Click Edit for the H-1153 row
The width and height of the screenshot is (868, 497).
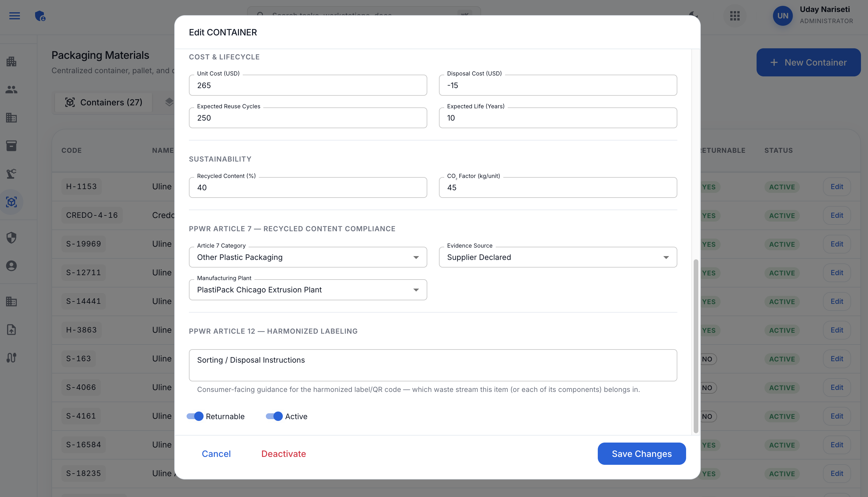point(837,187)
